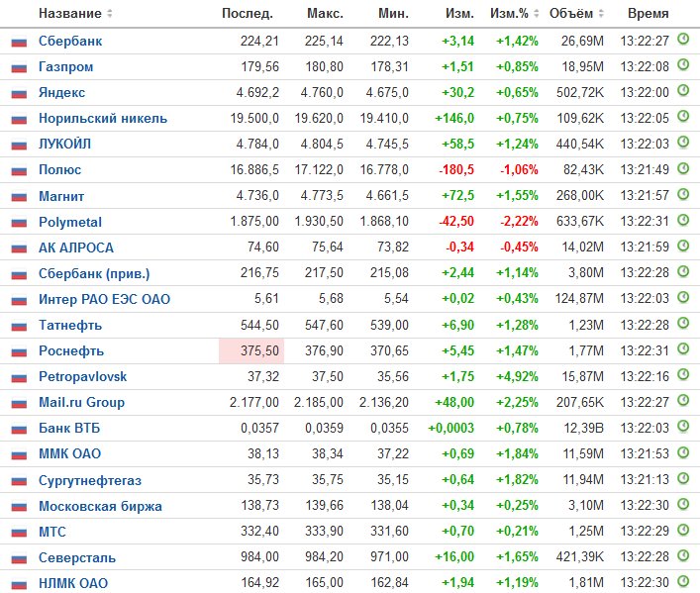Open the Московская биржа stock link
700x593 pixels.
[x=100, y=506]
